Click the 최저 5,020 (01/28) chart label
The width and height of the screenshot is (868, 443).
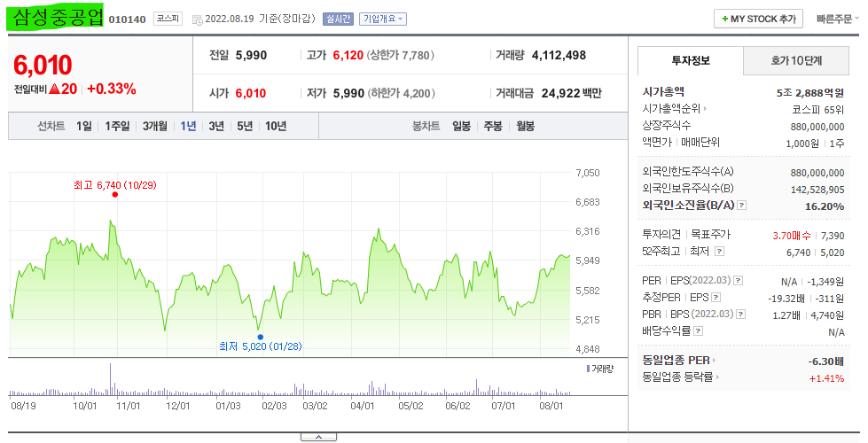click(260, 346)
